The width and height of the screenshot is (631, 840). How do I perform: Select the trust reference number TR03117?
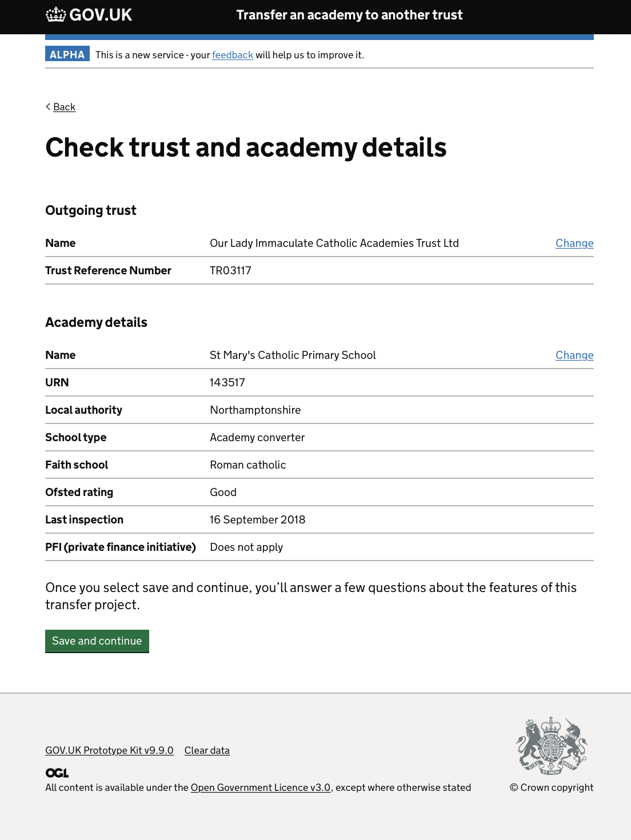[x=230, y=271]
